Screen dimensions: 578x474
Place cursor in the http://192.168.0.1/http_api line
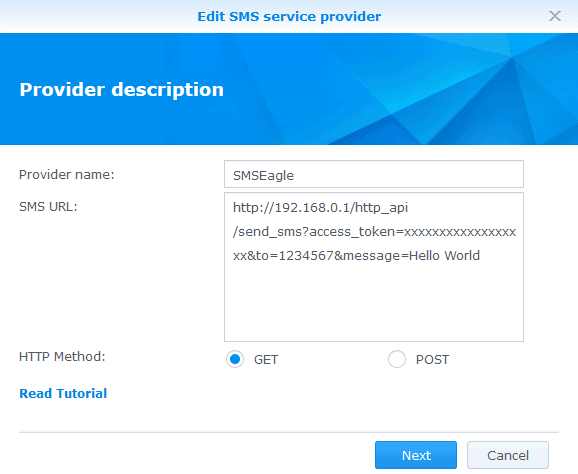pyautogui.click(x=320, y=208)
